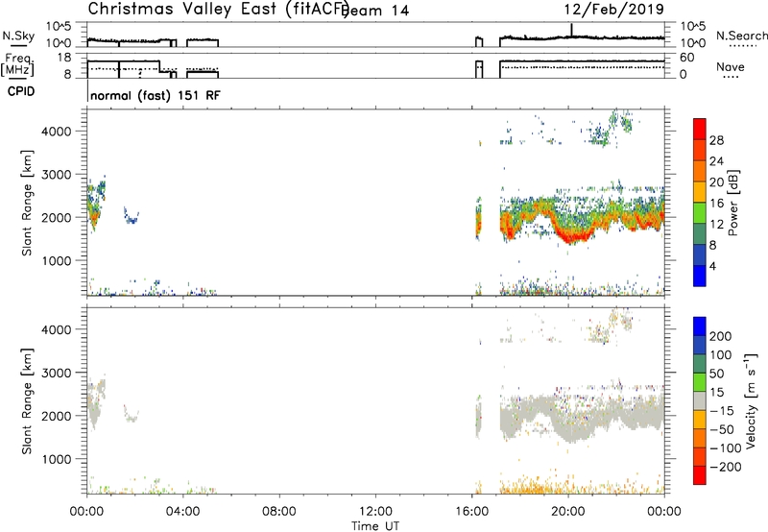Click the '1000' range tick in the power panel
This screenshot has height=532, width=768.
(56, 260)
